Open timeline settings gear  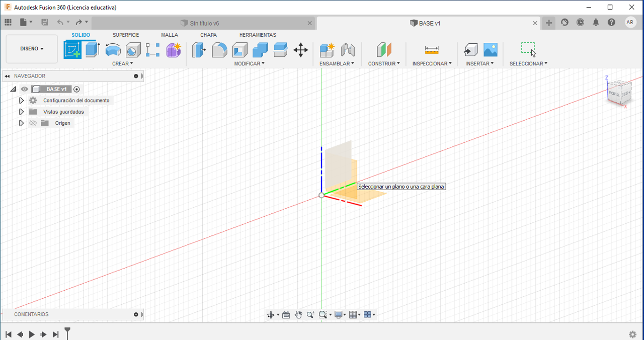pyautogui.click(x=632, y=334)
